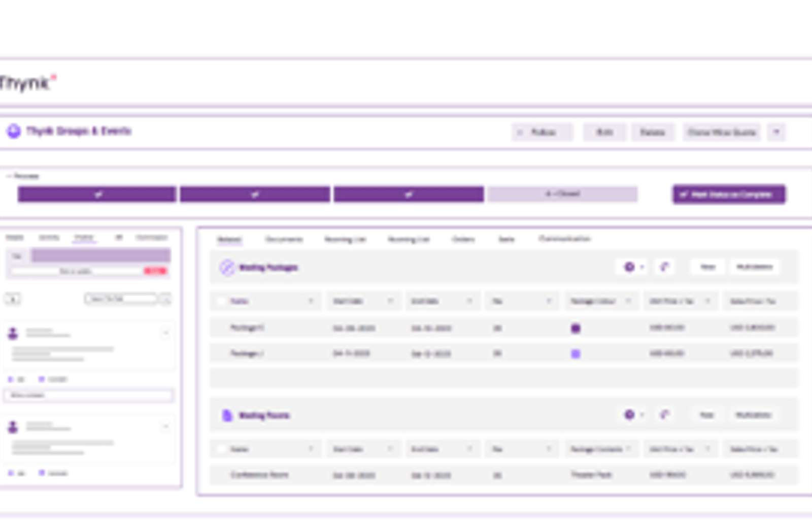Open the first feed post's actions chevron

pyautogui.click(x=165, y=333)
